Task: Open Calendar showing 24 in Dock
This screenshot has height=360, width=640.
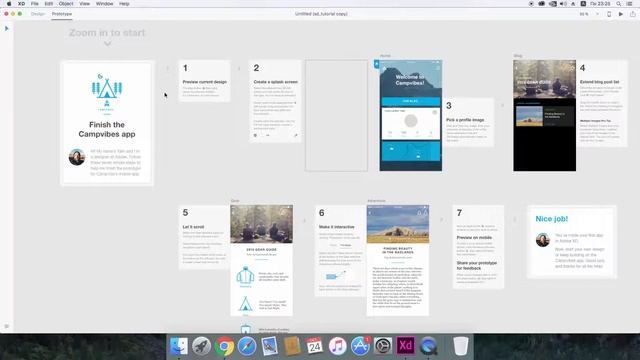Action: click(315, 346)
